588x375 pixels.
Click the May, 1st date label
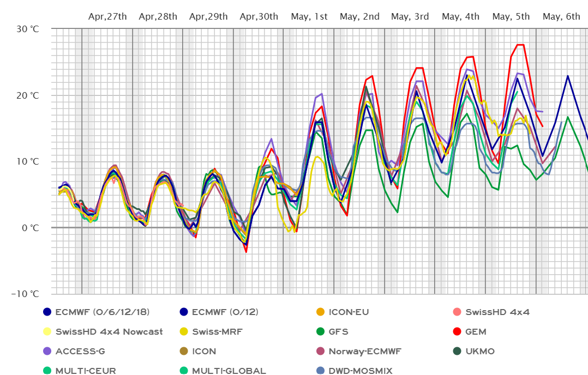click(309, 16)
